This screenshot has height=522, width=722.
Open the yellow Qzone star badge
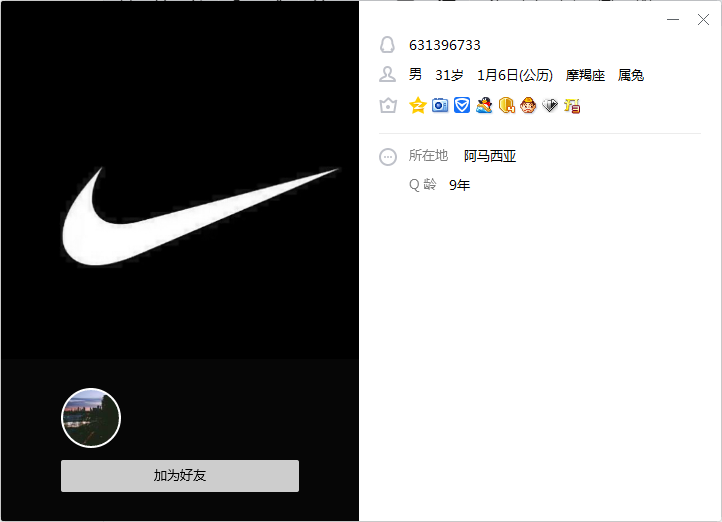(x=418, y=105)
